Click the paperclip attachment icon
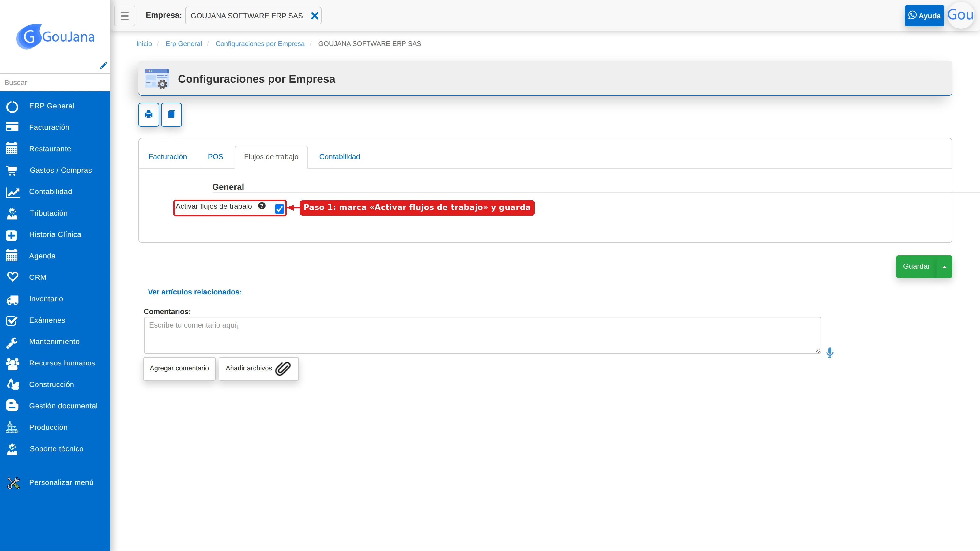 [283, 369]
